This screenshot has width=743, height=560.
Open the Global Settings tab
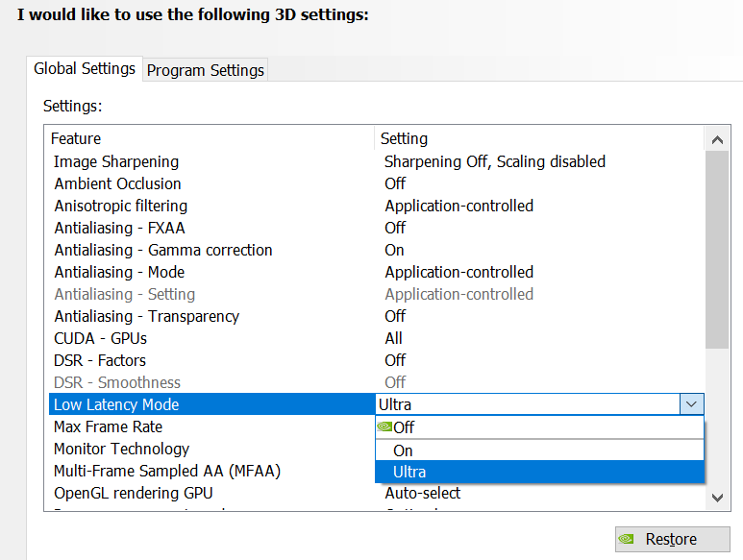coord(85,69)
